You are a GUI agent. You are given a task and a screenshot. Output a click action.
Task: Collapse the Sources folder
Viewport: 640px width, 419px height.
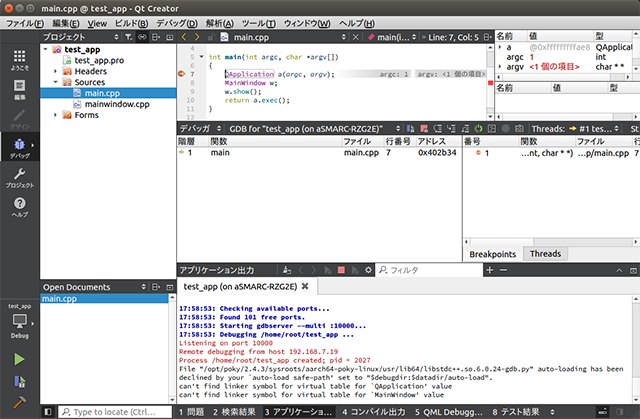coord(56,82)
